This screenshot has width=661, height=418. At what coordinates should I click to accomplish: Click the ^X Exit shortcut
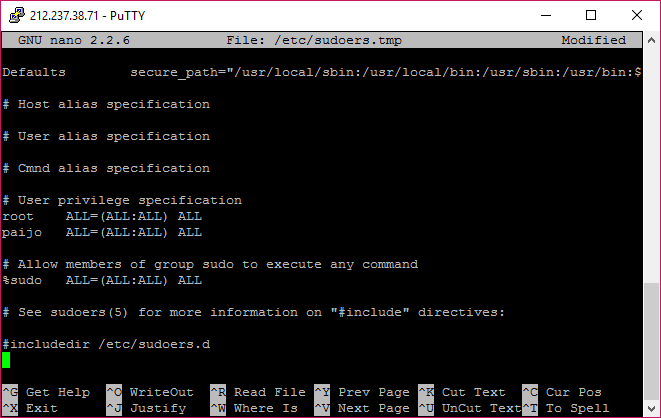coord(30,408)
